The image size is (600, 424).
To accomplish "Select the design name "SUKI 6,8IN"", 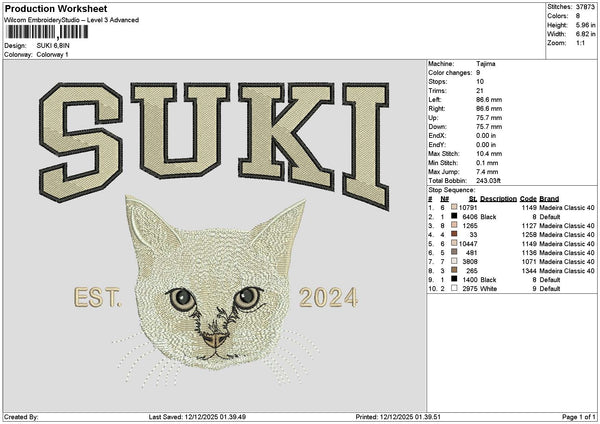I will (x=53, y=46).
